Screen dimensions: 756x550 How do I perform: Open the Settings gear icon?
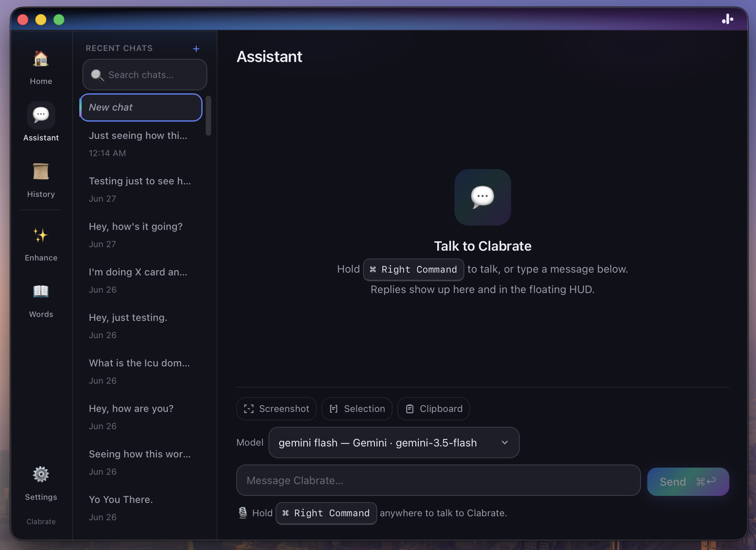pos(41,474)
